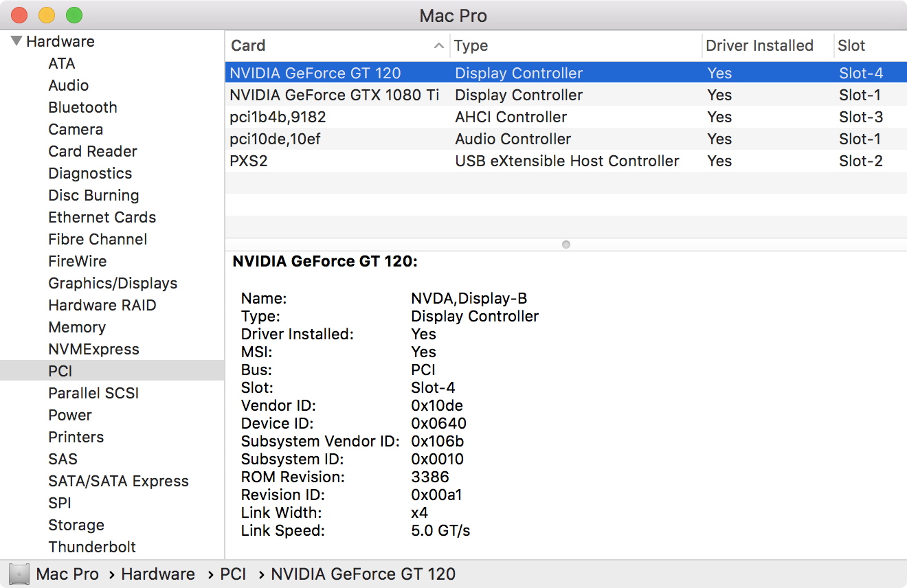Click PCI in the bottom path bar
The image size is (907, 588).
click(233, 574)
